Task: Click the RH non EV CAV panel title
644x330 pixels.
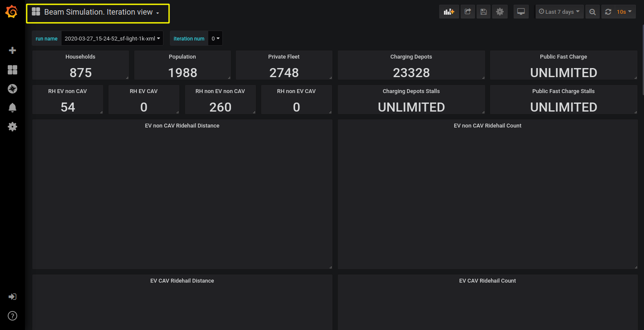Action: 296,91
